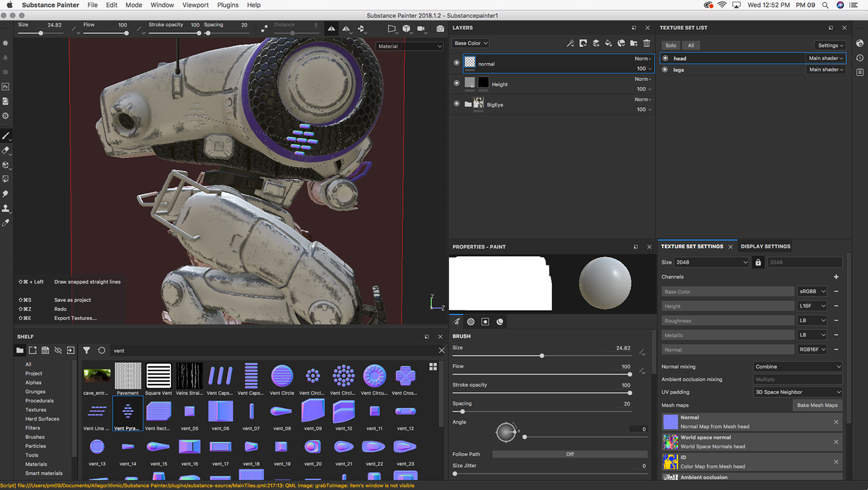Add a channel with the plus button
Screen dimensions: 868x490
tap(836, 277)
